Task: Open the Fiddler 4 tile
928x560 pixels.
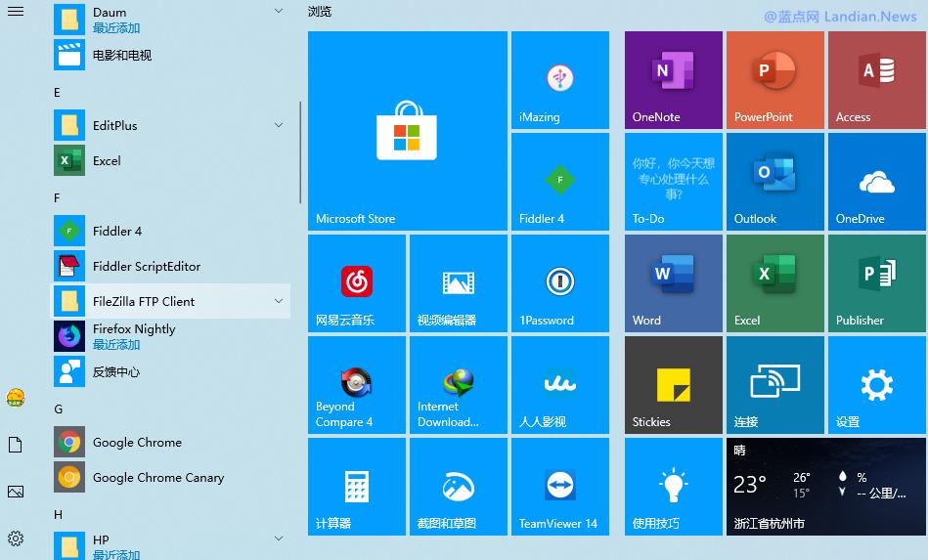Action: coord(560,182)
